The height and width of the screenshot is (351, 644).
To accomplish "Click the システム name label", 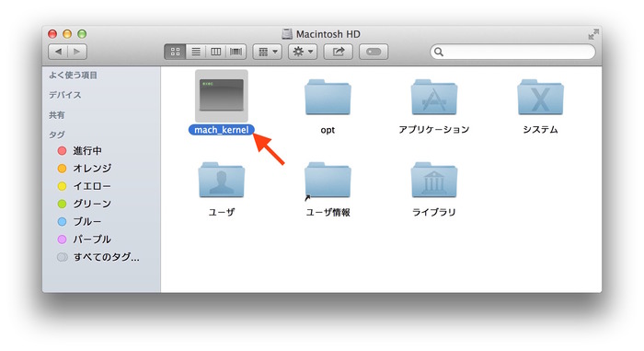I will click(540, 130).
